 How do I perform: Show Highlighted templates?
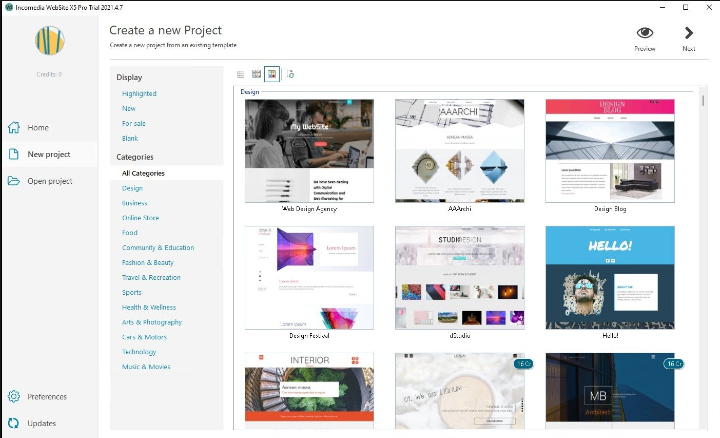pyautogui.click(x=139, y=94)
